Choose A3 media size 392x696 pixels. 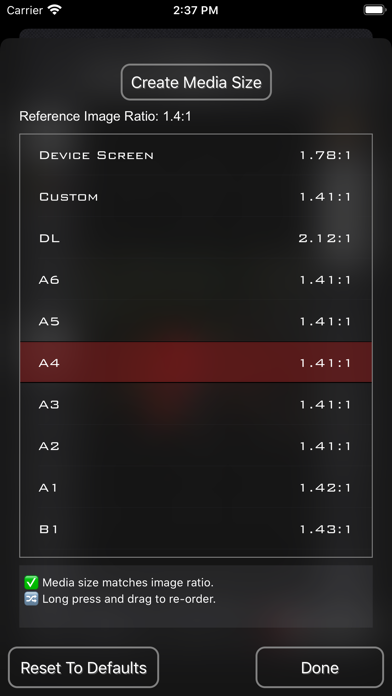tap(196, 404)
